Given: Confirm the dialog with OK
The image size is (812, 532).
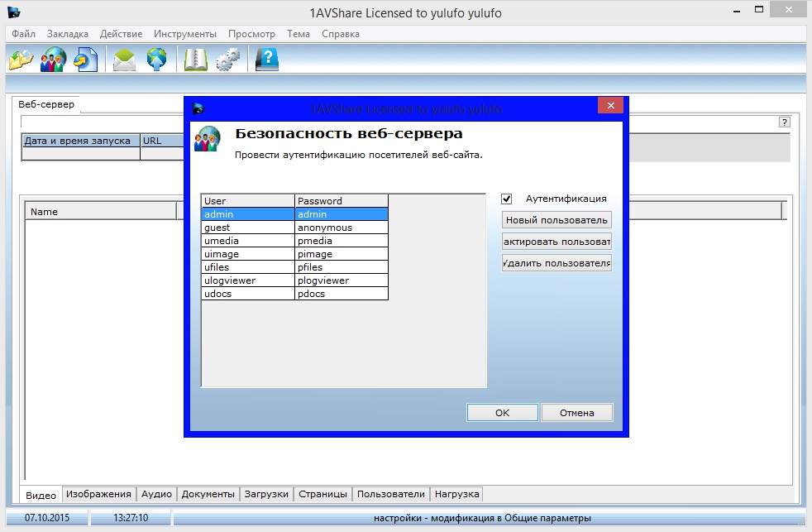Looking at the screenshot, I should pyautogui.click(x=502, y=413).
